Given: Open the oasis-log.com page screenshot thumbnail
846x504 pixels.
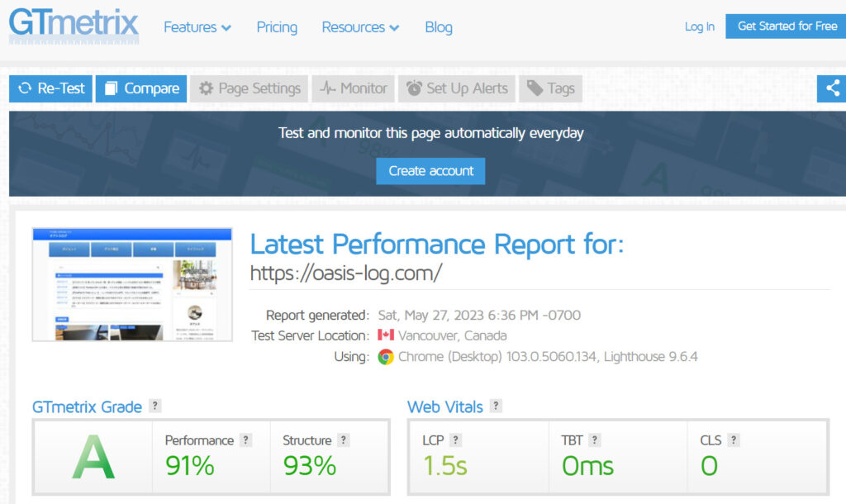Looking at the screenshot, I should click(x=132, y=284).
